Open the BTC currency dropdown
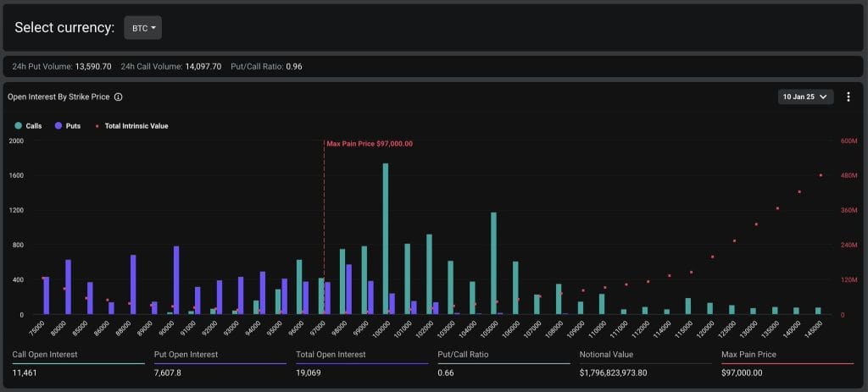The width and height of the screenshot is (868, 392). 142,28
